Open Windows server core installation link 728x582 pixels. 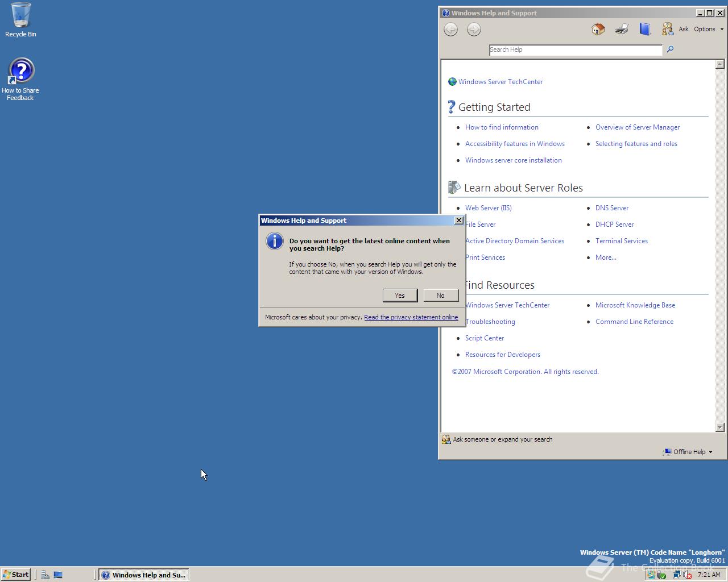[x=514, y=160]
